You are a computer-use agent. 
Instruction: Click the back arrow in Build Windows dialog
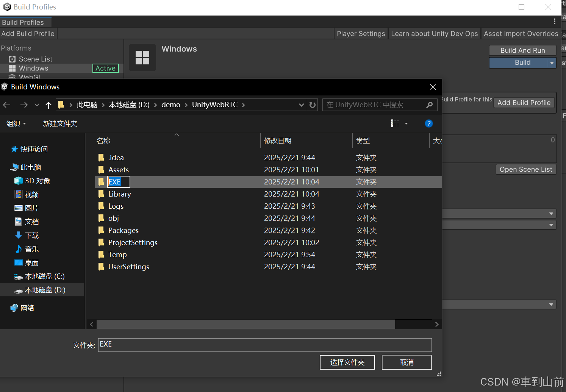[x=7, y=105]
